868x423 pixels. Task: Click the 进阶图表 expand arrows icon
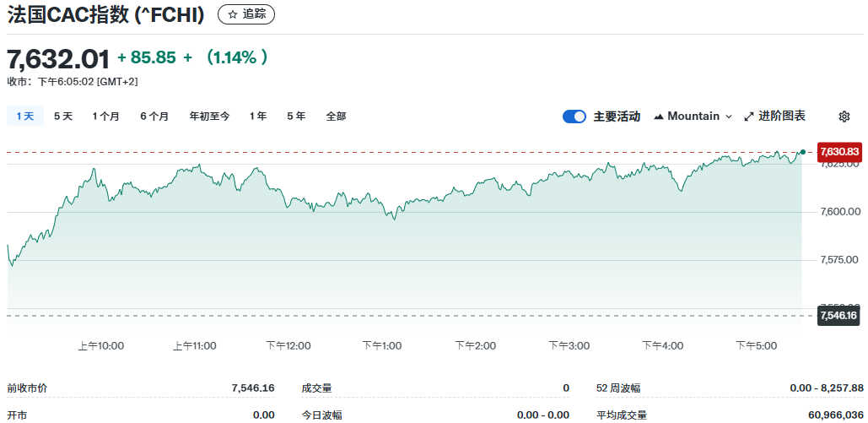[749, 117]
